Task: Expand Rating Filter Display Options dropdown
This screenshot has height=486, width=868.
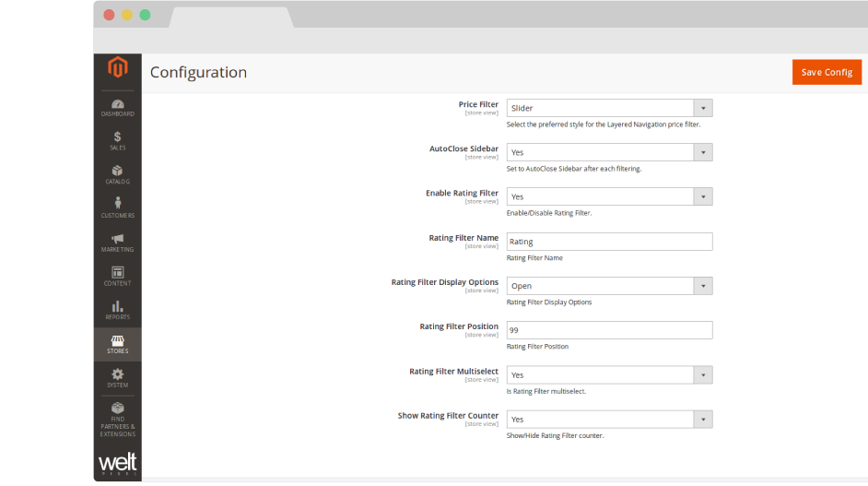Action: coord(609,286)
